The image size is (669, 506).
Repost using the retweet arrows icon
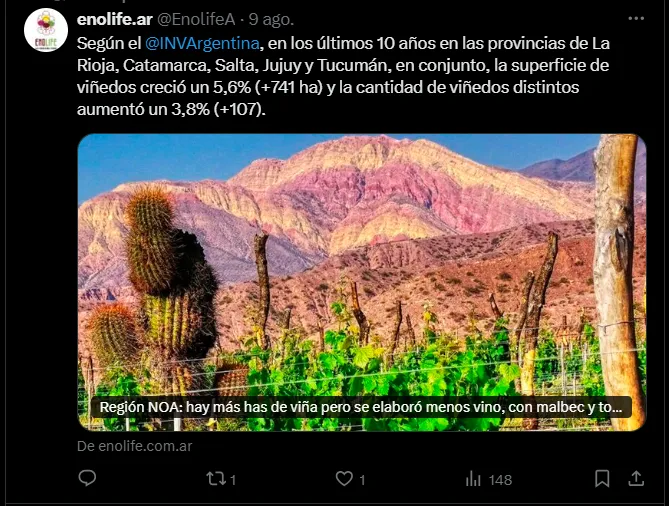pyautogui.click(x=216, y=479)
